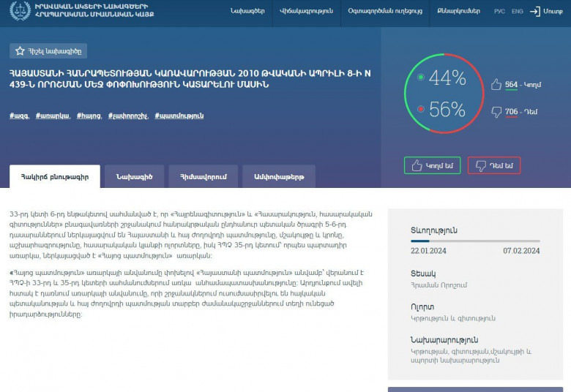
Task: Switch to the Նախագիծ tab
Action: pyautogui.click(x=134, y=176)
